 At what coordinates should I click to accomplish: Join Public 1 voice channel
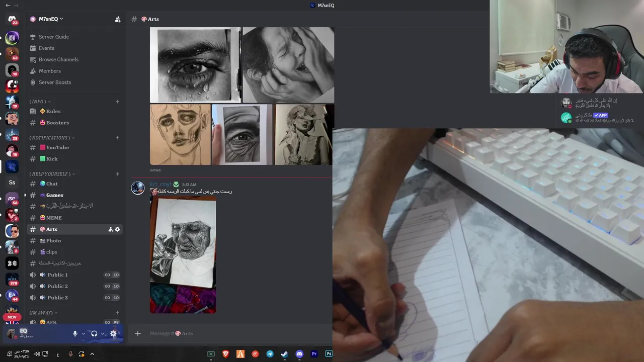click(x=74, y=275)
